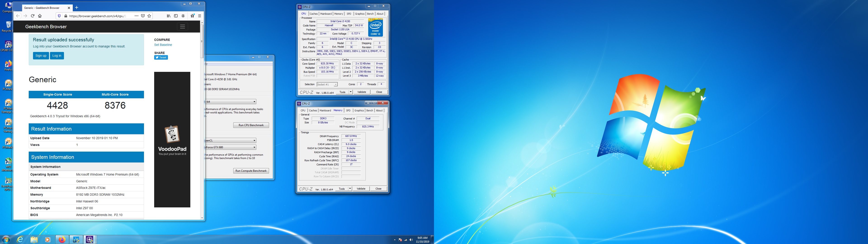Click the Log in button

[x=57, y=56]
